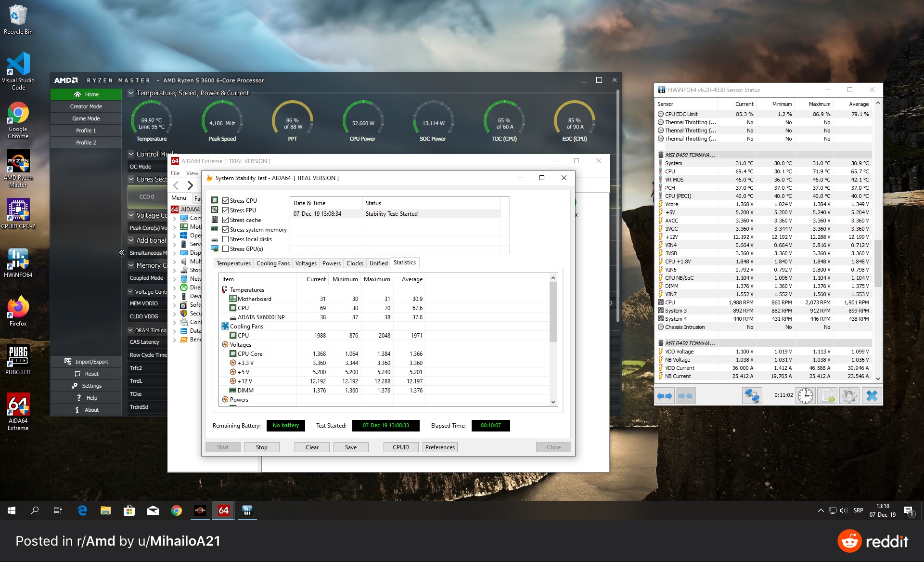Click AIDA64 forward navigation arrow
The height and width of the screenshot is (562, 924).
pos(190,185)
